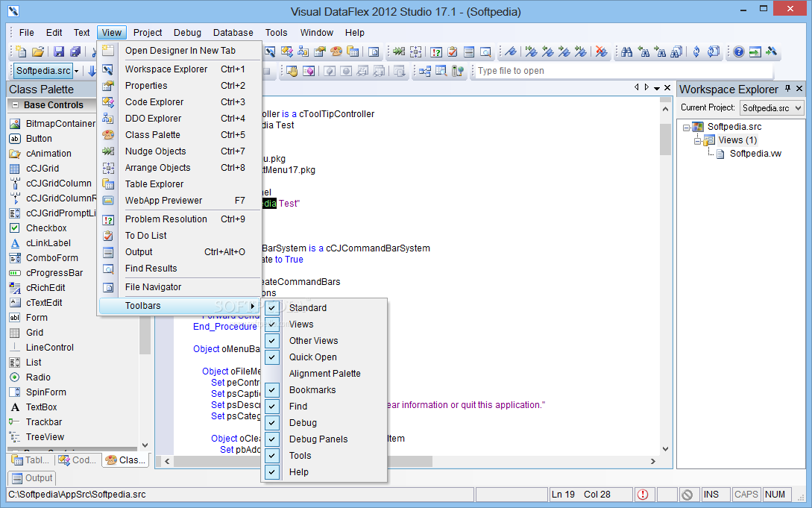Uncheck the Standard toolbar option
The width and height of the screenshot is (812, 508).
coord(272,307)
